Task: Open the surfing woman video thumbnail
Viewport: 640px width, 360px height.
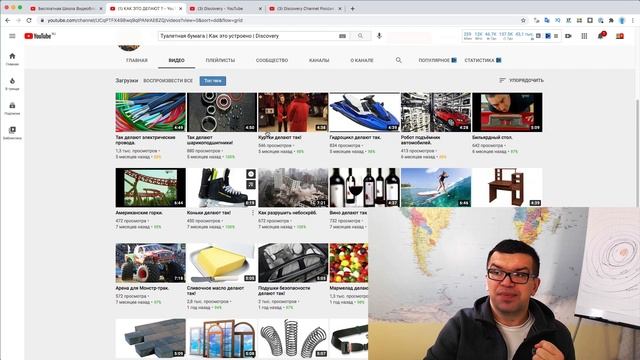Action: [436, 187]
